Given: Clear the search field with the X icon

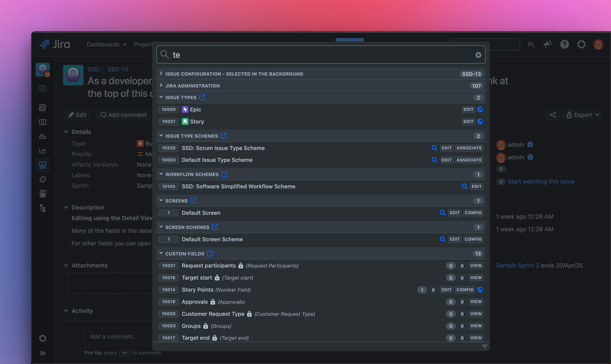Looking at the screenshot, I should coord(478,55).
